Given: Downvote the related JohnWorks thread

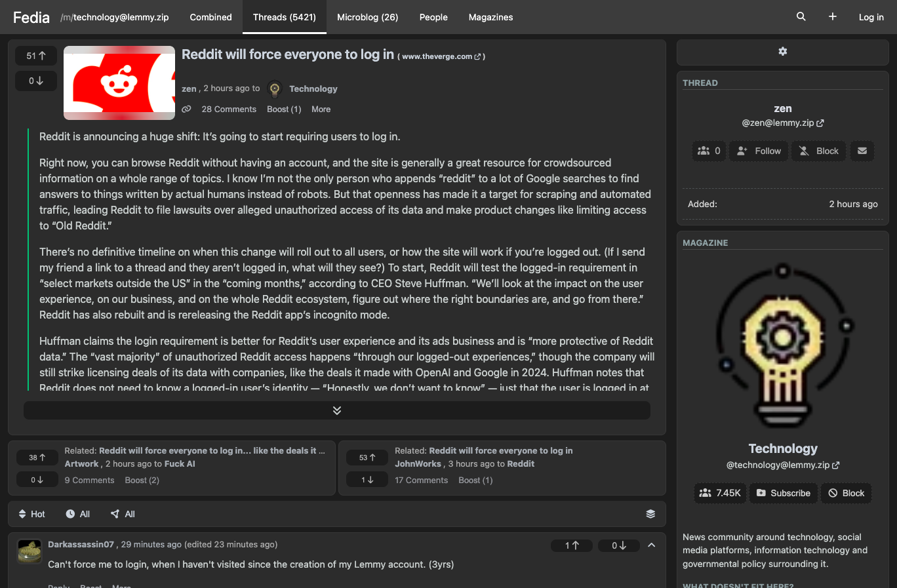Looking at the screenshot, I should (x=368, y=480).
